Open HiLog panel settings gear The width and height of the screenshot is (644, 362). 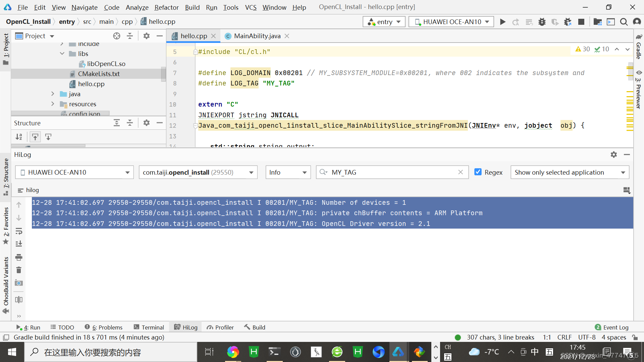614,155
